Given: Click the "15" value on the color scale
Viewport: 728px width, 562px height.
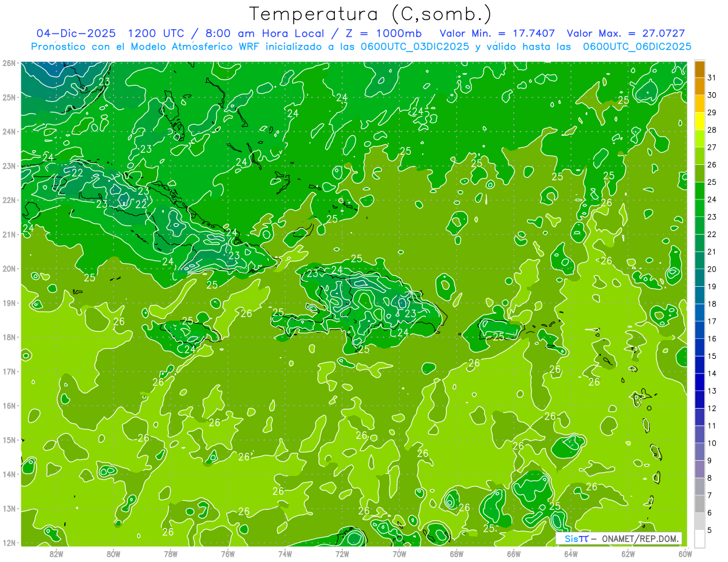Looking at the screenshot, I should 712,356.
